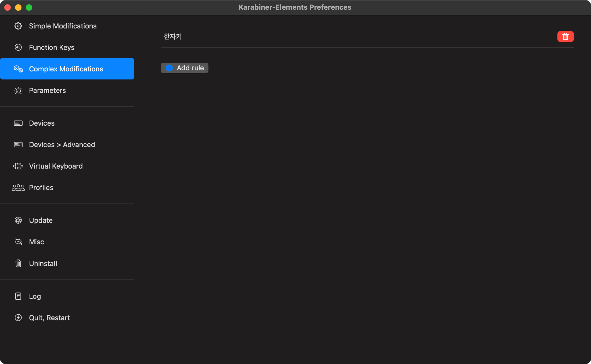Image resolution: width=591 pixels, height=364 pixels.
Task: Delete the 한자키 rule with red trash button
Action: pyautogui.click(x=565, y=37)
